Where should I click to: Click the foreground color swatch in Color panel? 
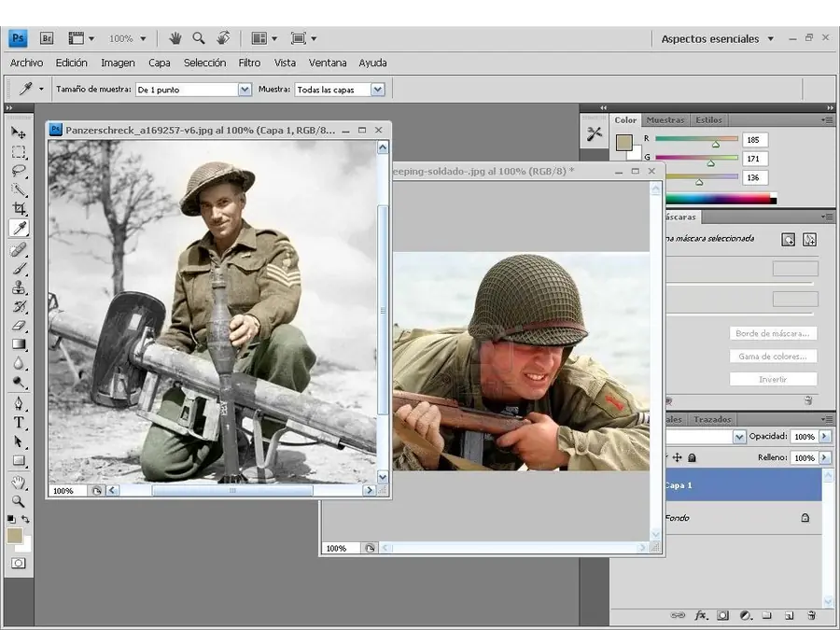coord(623,142)
